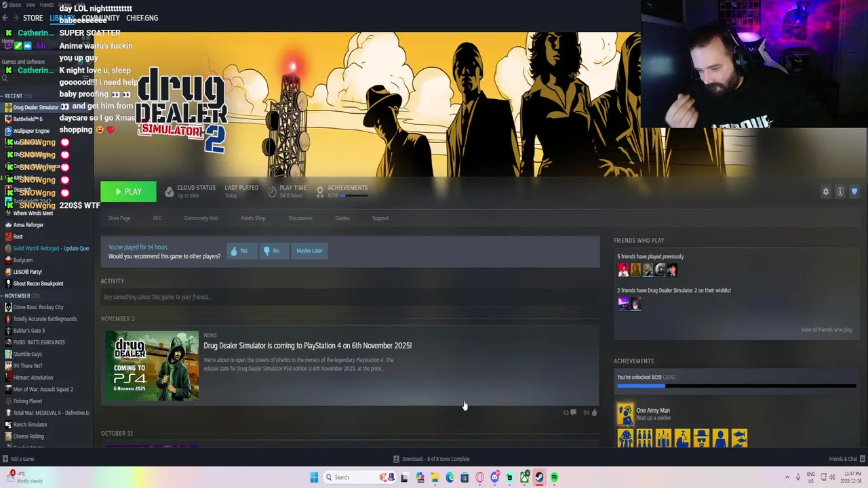The height and width of the screenshot is (488, 868).
Task: Open Microsoft Edge from the taskbar
Action: (450, 477)
